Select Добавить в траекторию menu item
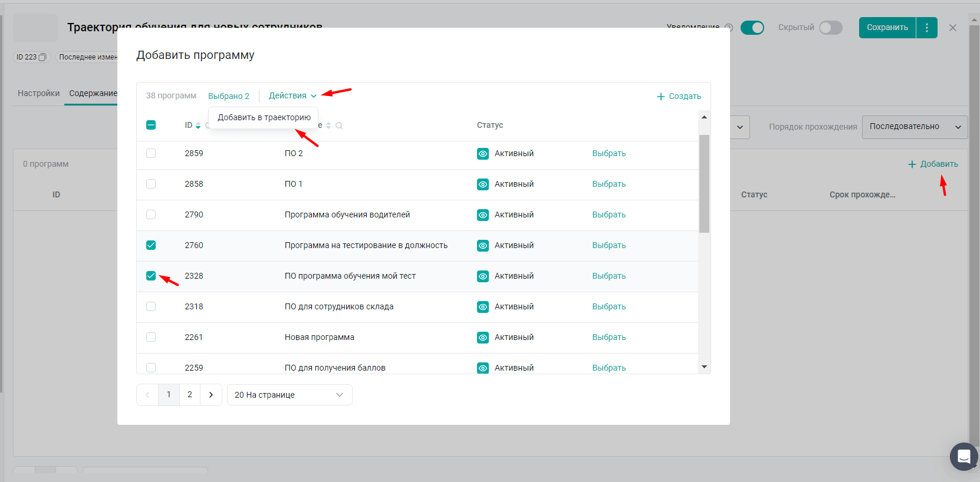This screenshot has height=482, width=980. tap(264, 117)
